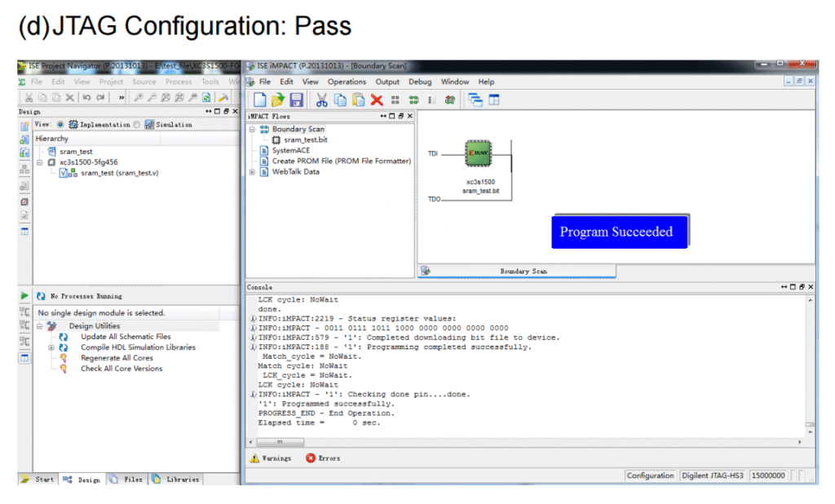835x504 pixels.
Task: Click the Save floppy icon in iMPACT toolbar
Action: 296,99
